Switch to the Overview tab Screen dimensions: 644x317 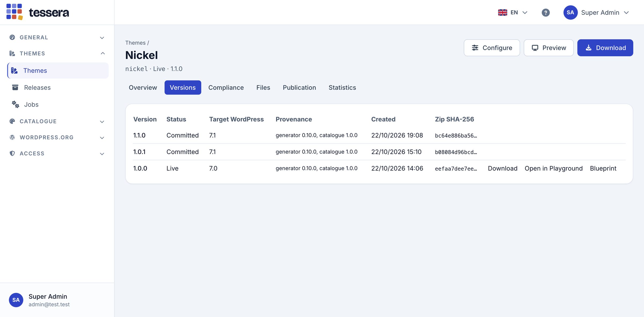pyautogui.click(x=143, y=87)
